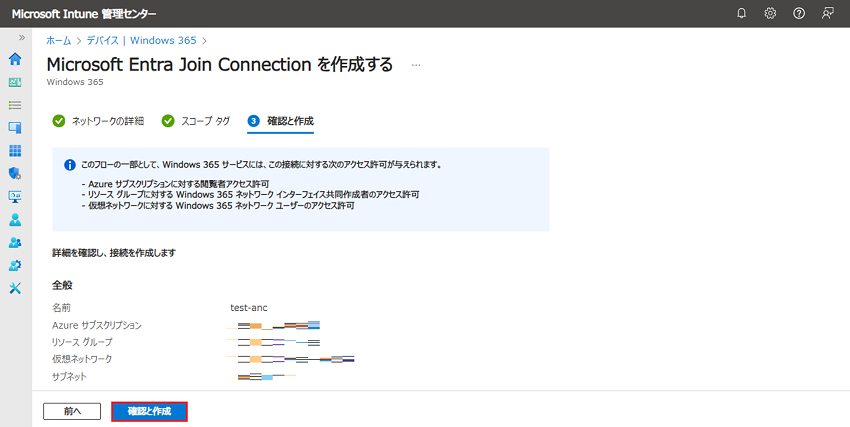The height and width of the screenshot is (427, 850).
Task: Open the notifications bell
Action: 742,14
